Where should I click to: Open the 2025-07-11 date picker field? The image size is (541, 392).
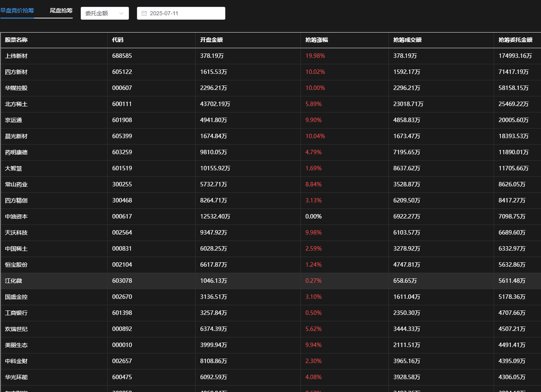[181, 13]
